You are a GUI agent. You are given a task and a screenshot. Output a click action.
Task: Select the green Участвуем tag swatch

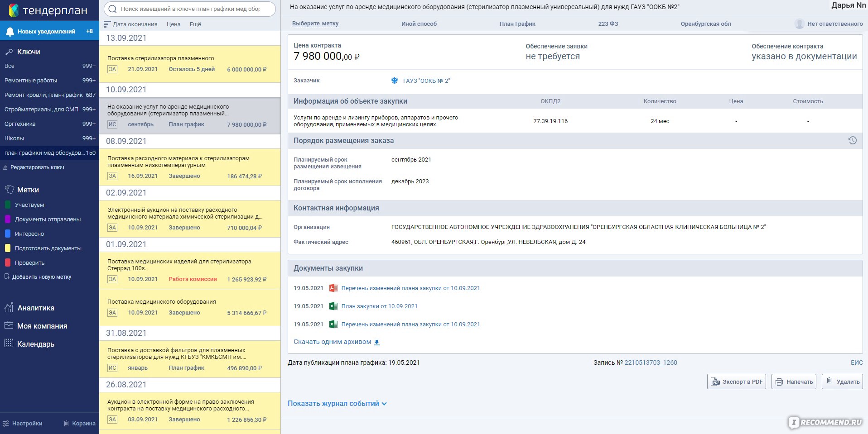pyautogui.click(x=7, y=205)
